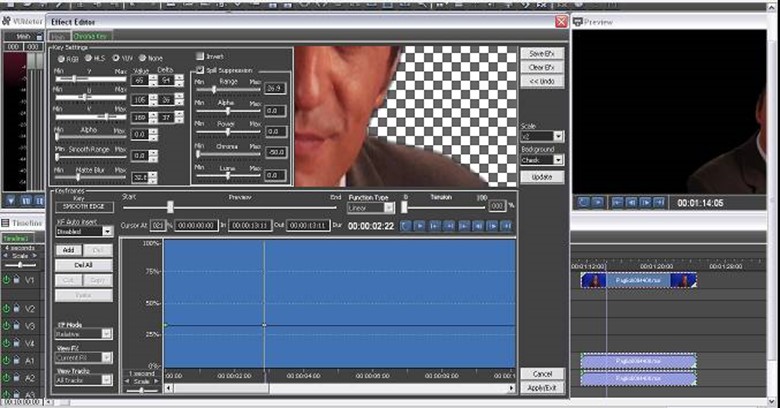Click the Del All keyframes button
Screen dimensions: 780x408
(x=84, y=265)
